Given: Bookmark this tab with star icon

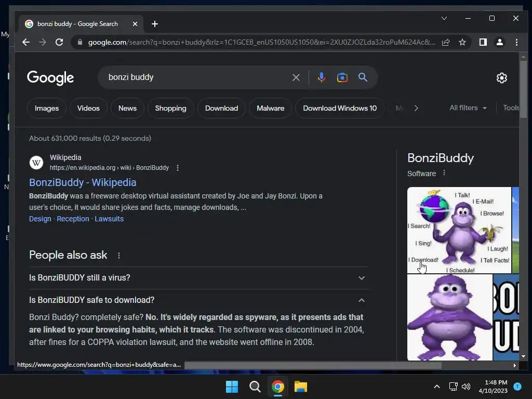Looking at the screenshot, I should click(462, 42).
